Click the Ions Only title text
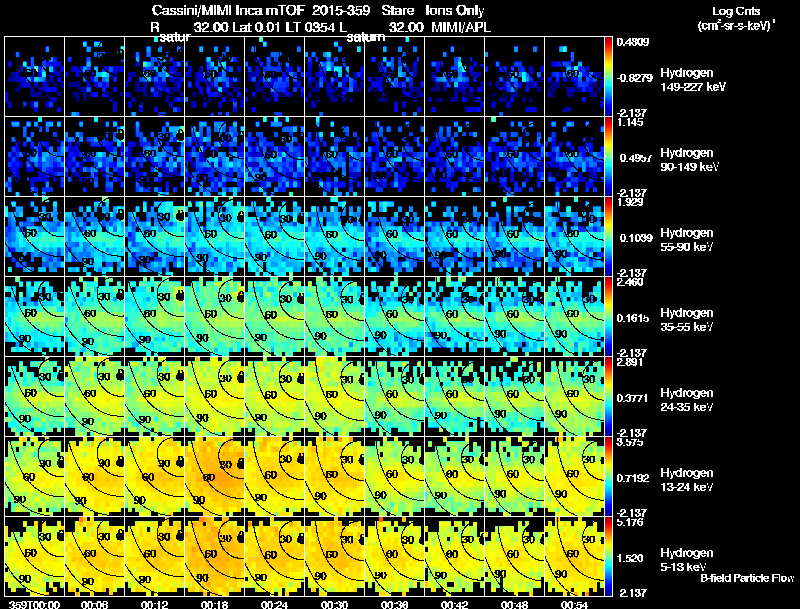 [x=455, y=11]
